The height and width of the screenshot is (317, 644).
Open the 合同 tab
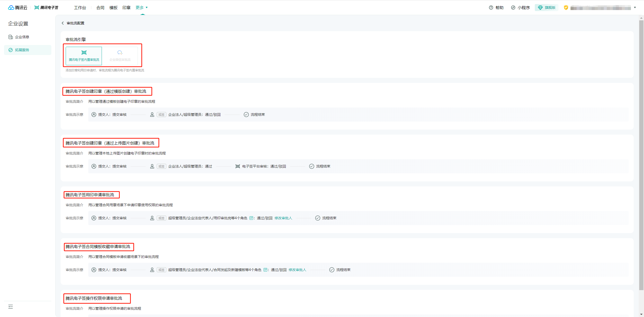coord(100,8)
